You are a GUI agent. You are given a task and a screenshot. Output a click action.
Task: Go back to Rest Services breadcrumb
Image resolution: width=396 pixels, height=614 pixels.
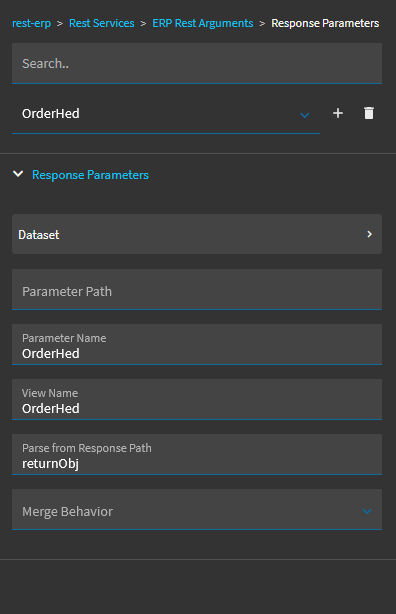(101, 23)
